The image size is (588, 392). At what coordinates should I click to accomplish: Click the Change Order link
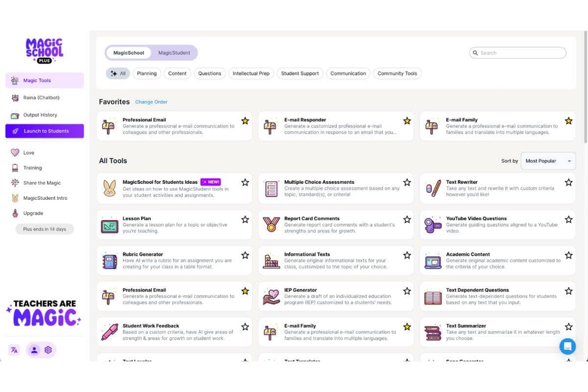click(151, 102)
